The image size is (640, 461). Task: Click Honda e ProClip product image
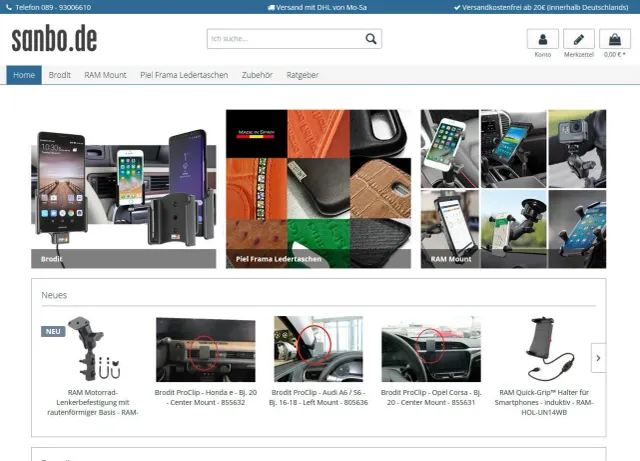[x=206, y=350]
